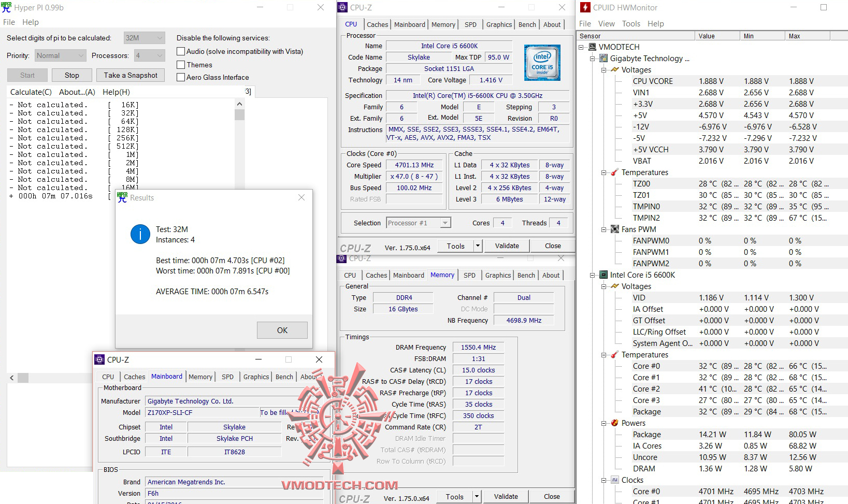Open Hyper PI Help menu in menu bar

coord(31,22)
